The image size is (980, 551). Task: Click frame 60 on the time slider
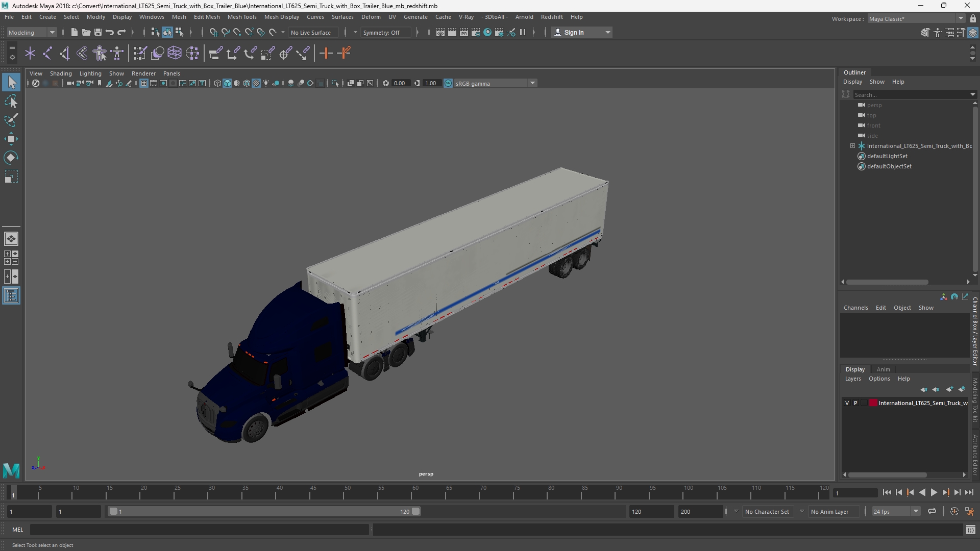pyautogui.click(x=415, y=493)
